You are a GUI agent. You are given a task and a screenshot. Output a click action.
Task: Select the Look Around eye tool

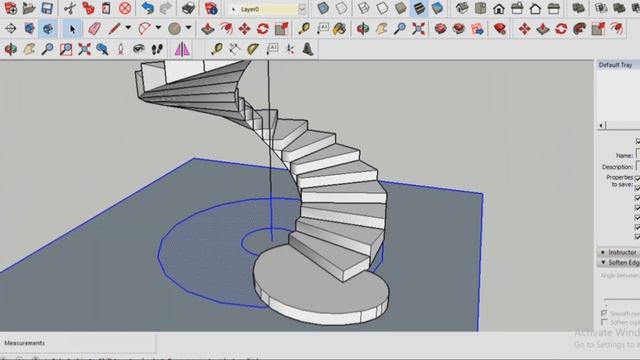pyautogui.click(x=139, y=49)
